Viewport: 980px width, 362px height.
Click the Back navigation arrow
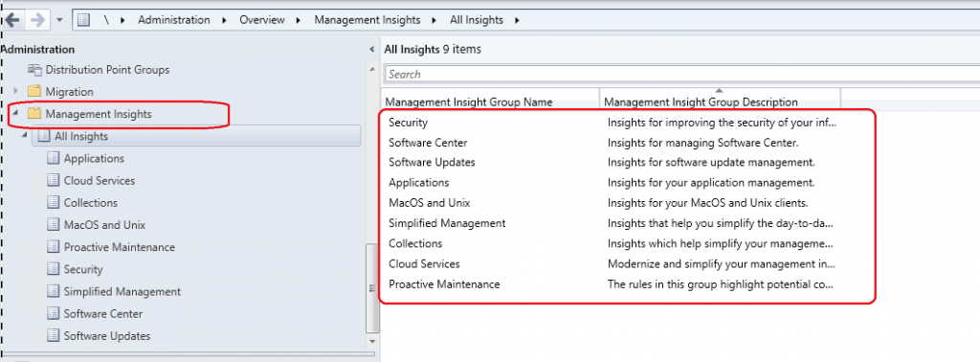pyautogui.click(x=12, y=20)
